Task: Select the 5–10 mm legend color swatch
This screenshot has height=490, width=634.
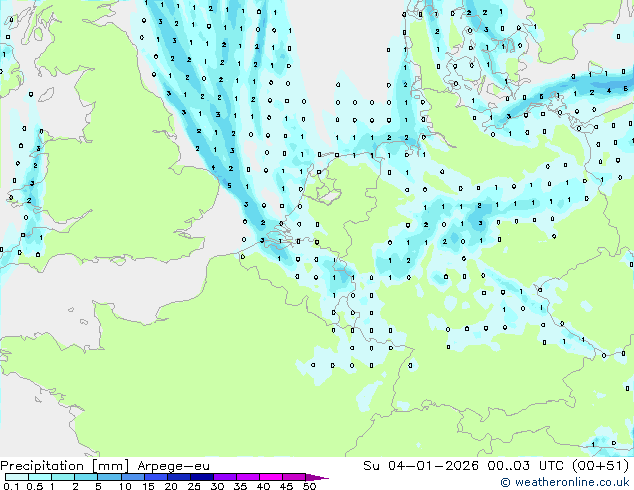Action: 109,477
